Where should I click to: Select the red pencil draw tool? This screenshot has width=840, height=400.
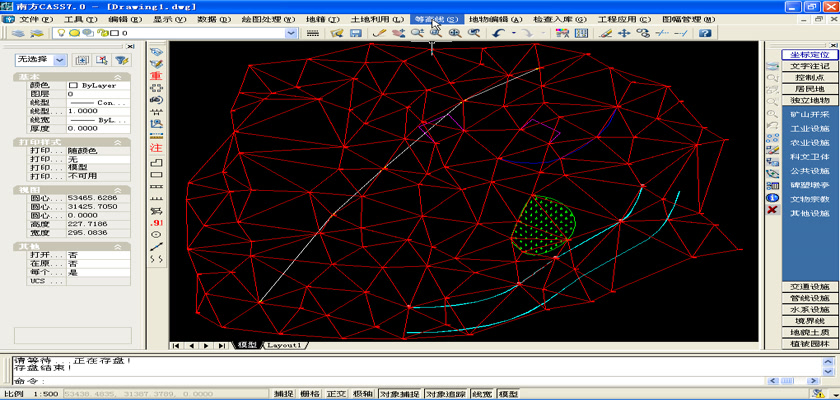click(379, 33)
